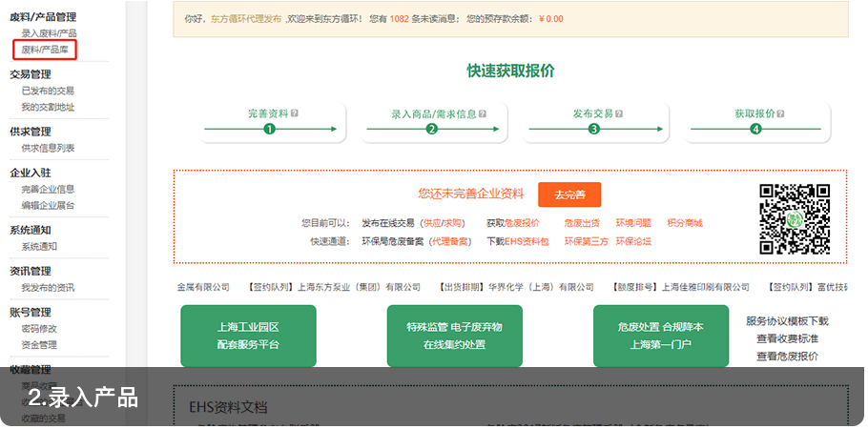
Task: Open 密码修改 under 账号管理
Action: (39, 329)
